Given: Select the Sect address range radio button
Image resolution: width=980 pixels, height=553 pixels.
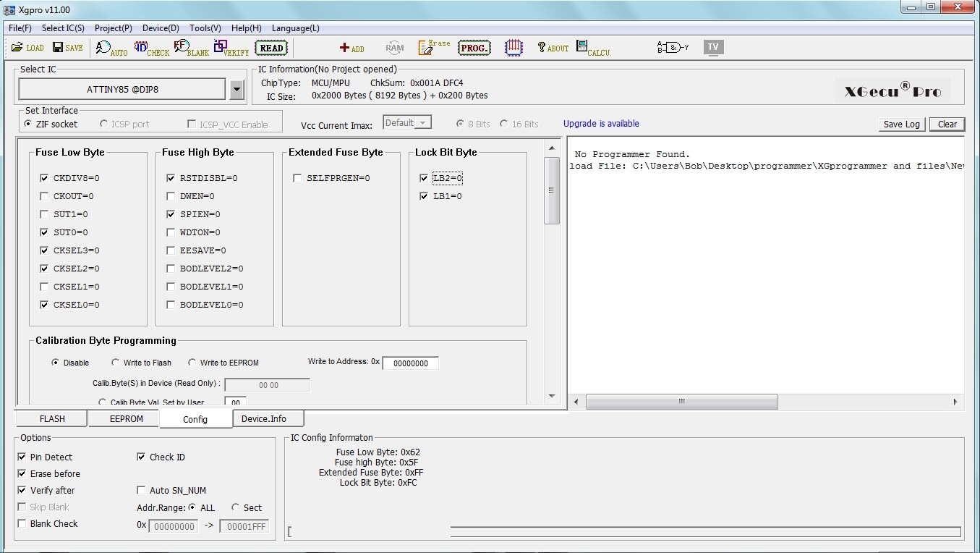Looking at the screenshot, I should click(234, 507).
